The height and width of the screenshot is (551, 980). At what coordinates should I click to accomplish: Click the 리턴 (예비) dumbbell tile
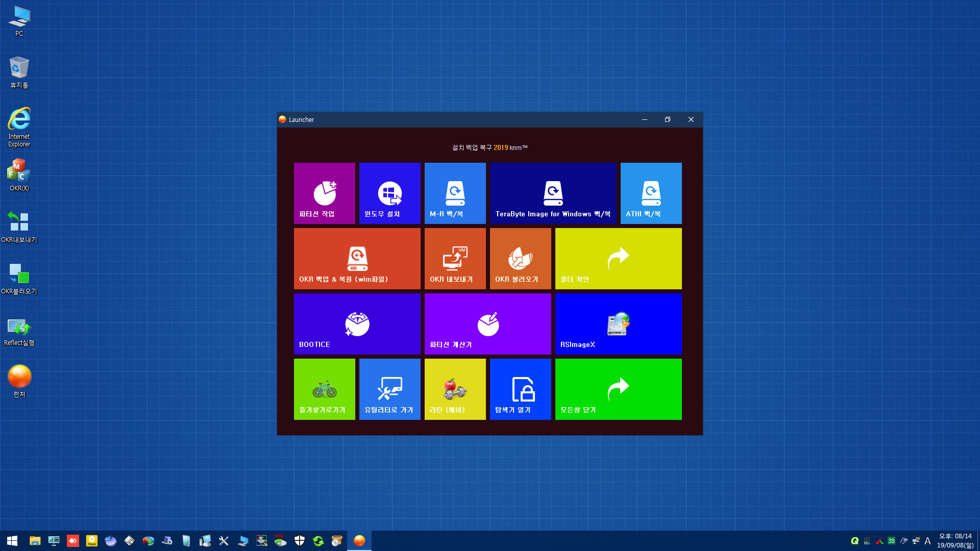(455, 389)
